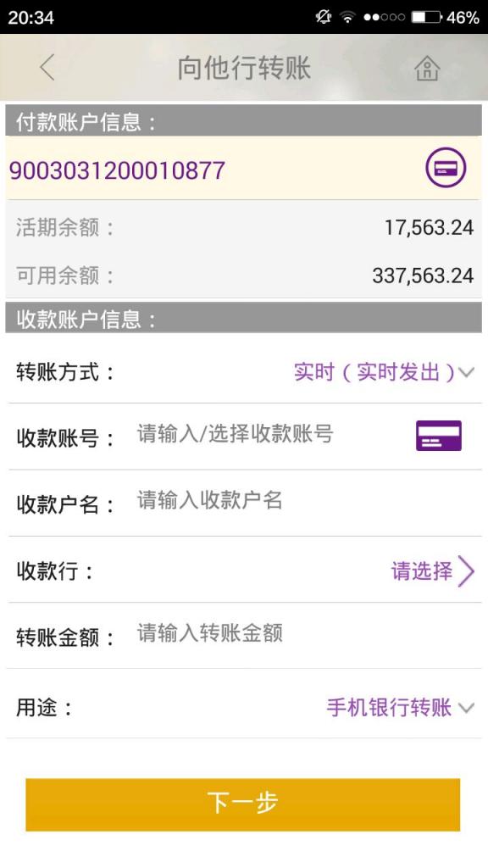Select paying account 9003031200010877
488x868 pixels.
point(117,170)
